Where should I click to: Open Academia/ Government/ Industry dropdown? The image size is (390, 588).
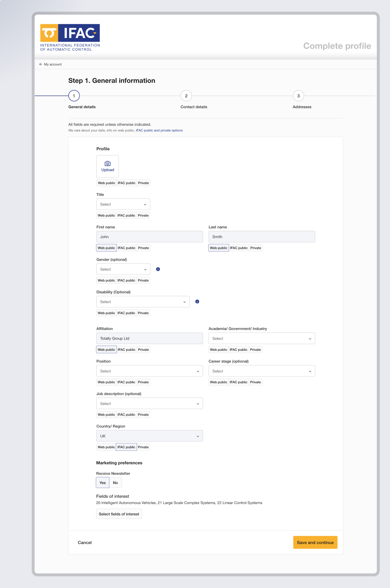point(262,339)
